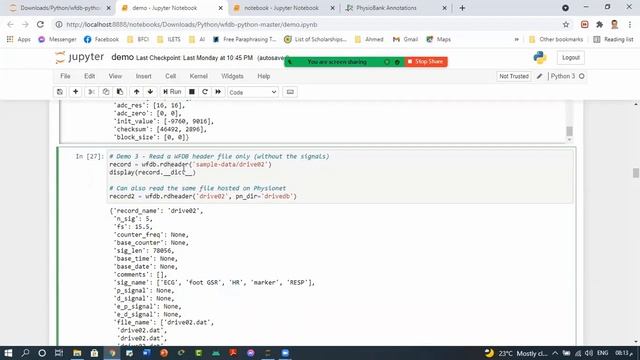The width and height of the screenshot is (640, 360).
Task: Paste cells below icon
Action: tap(120, 92)
